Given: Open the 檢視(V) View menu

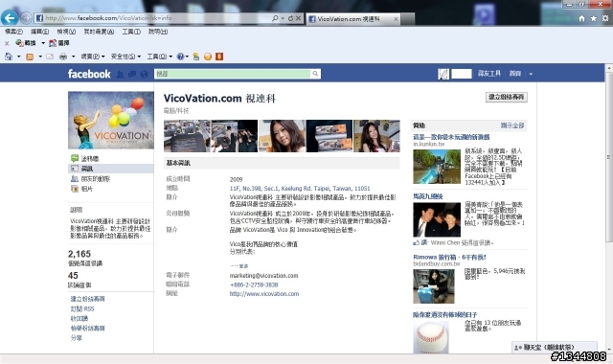Looking at the screenshot, I should click(66, 32).
